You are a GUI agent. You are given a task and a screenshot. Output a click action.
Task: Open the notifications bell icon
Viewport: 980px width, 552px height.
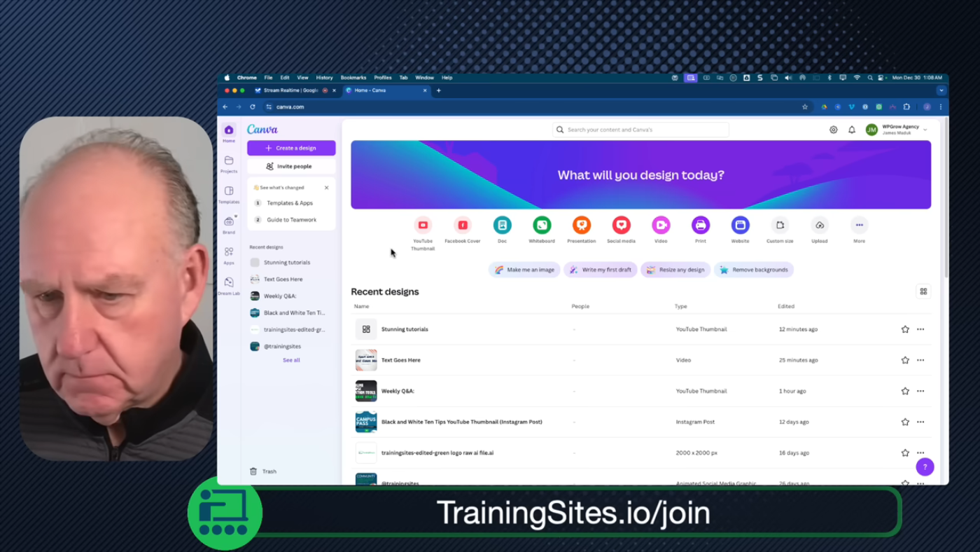click(852, 130)
